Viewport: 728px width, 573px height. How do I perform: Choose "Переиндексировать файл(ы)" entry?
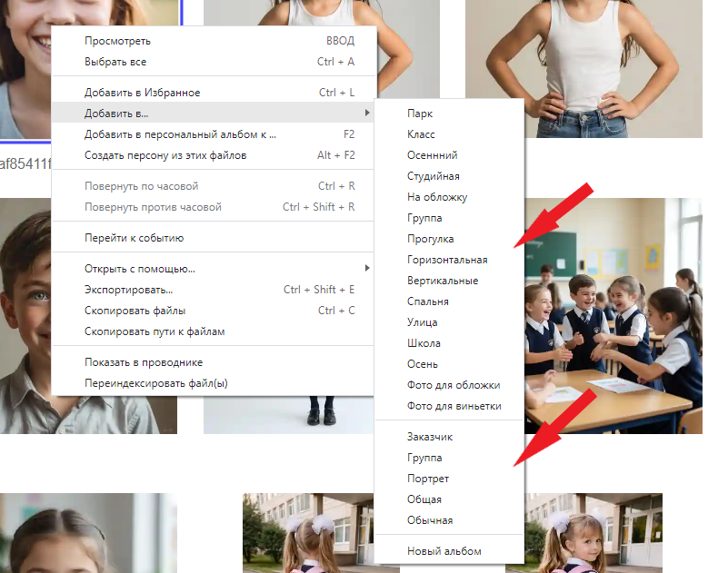click(156, 383)
